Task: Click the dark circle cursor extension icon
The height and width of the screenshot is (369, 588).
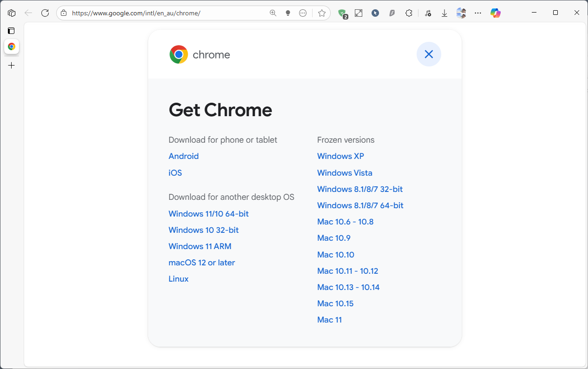Action: [x=375, y=13]
